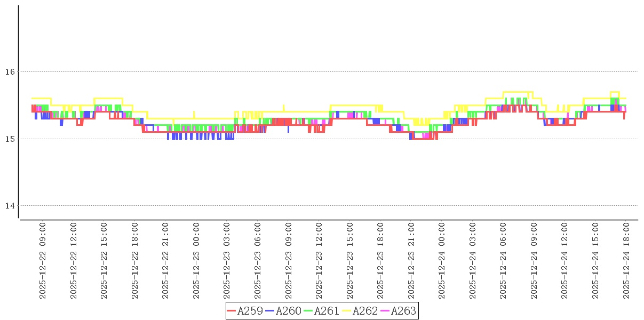The image size is (644, 320).
Task: Select the 2025-12-23 00:00 time tick label
Action: 196,261
